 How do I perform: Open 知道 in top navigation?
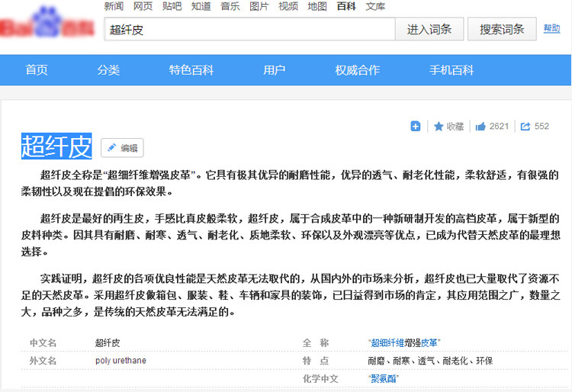201,6
